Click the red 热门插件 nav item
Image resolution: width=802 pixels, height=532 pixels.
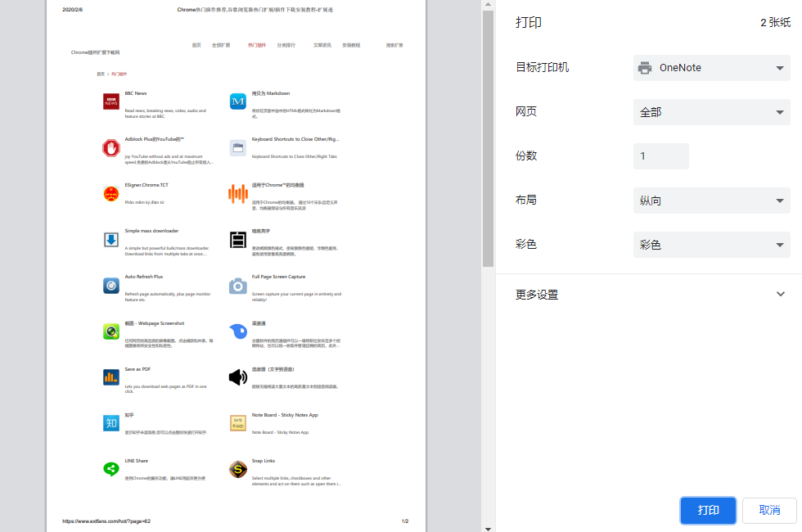pos(257,45)
